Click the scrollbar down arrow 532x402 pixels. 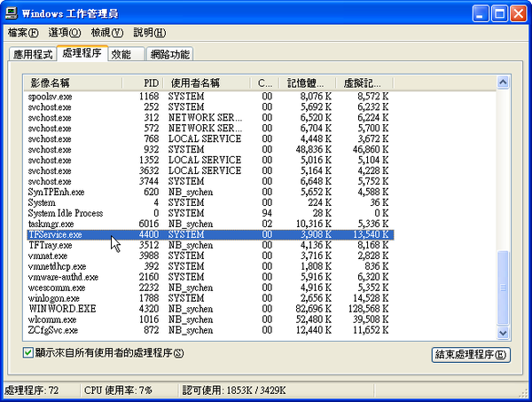pyautogui.click(x=503, y=333)
